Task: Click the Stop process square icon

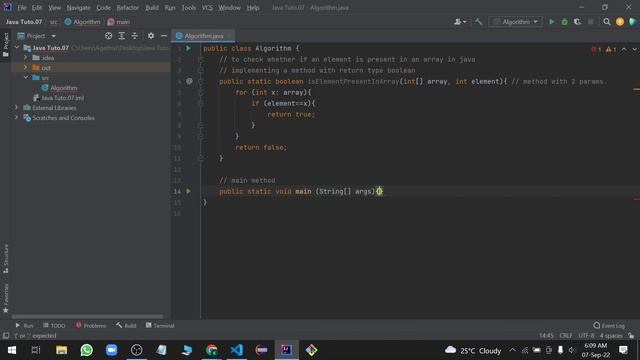Action: click(591, 22)
